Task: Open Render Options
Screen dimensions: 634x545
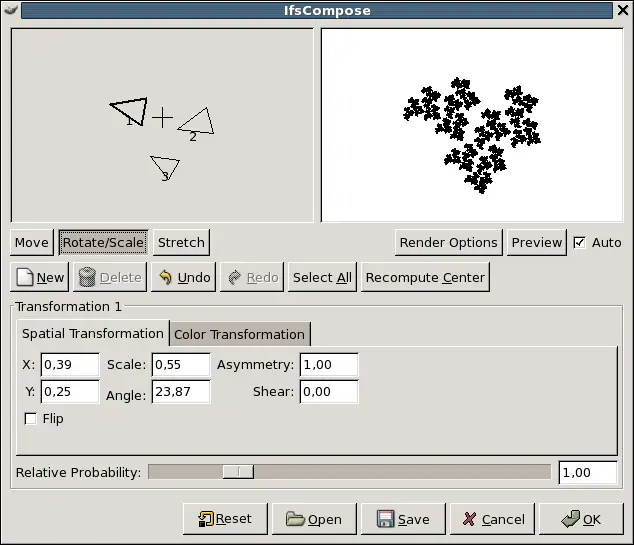Action: (x=448, y=242)
